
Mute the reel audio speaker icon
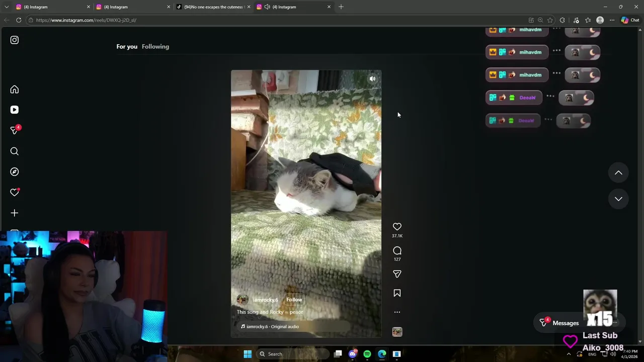[372, 79]
